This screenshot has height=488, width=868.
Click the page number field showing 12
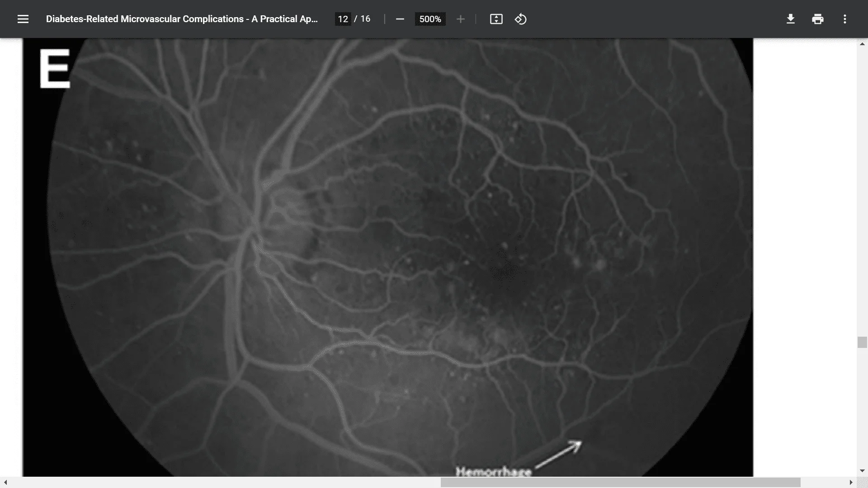pyautogui.click(x=343, y=19)
